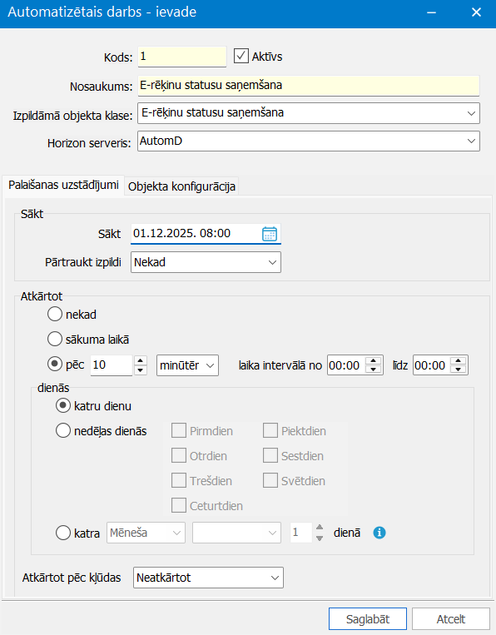Screen dimensions: 496x635
Task: Select the 'sākuma laikā' repeat option
Action: click(55, 339)
